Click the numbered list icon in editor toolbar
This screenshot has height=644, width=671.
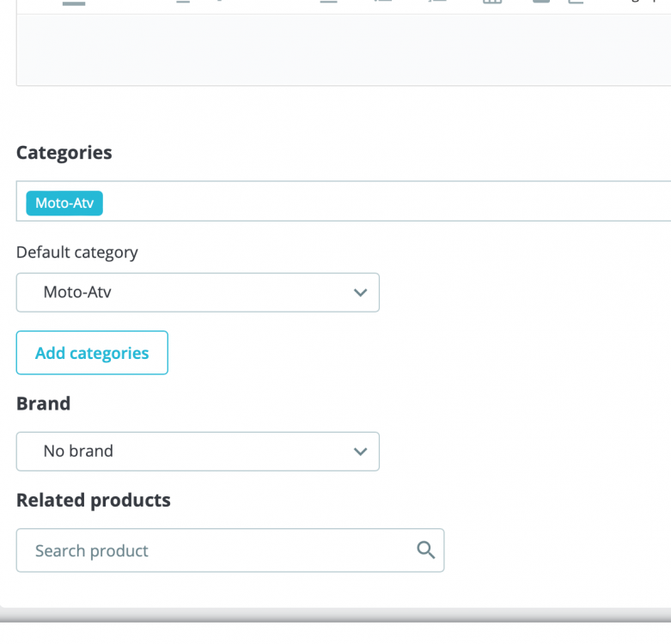[436, 3]
